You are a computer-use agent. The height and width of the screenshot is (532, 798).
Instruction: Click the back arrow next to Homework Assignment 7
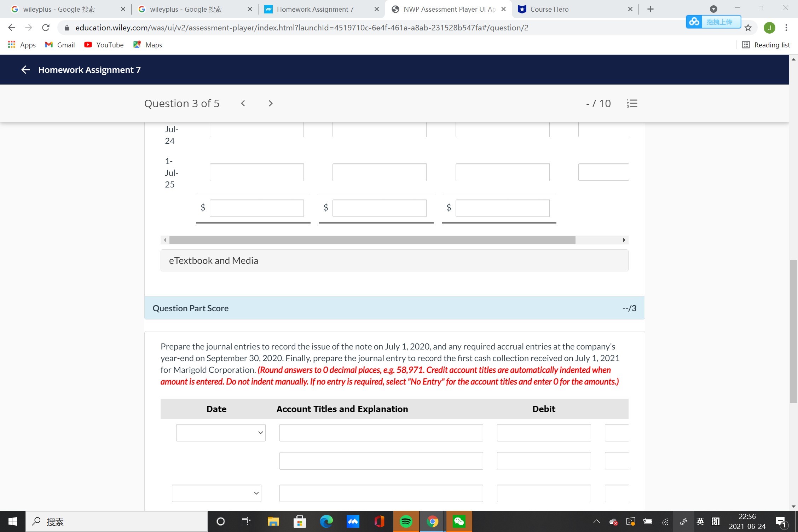tap(25, 69)
